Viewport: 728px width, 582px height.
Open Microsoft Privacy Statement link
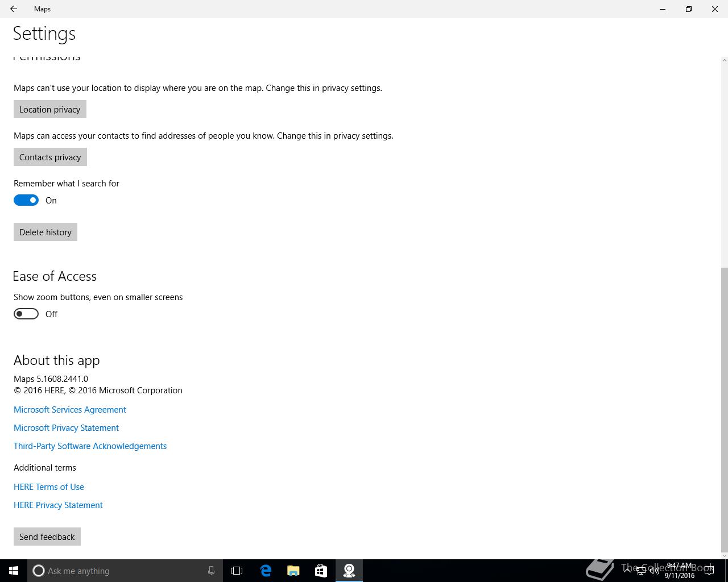click(66, 427)
